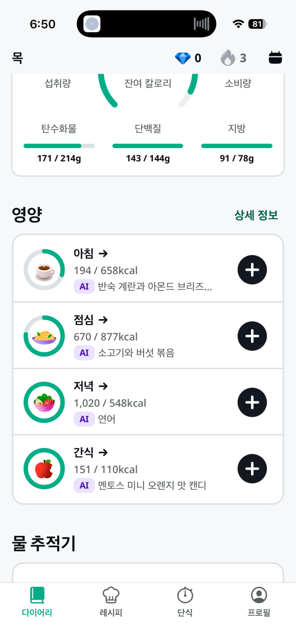Tap the blue diamond gems icon

coord(183,58)
